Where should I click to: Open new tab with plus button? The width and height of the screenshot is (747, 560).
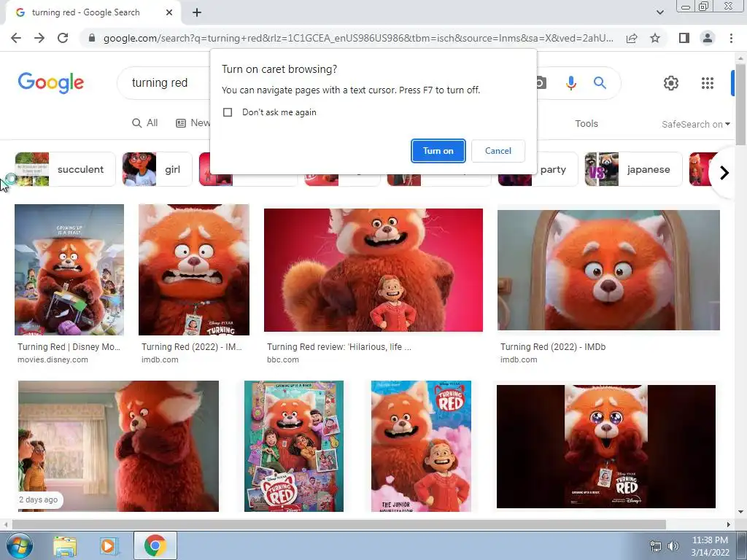197,13
